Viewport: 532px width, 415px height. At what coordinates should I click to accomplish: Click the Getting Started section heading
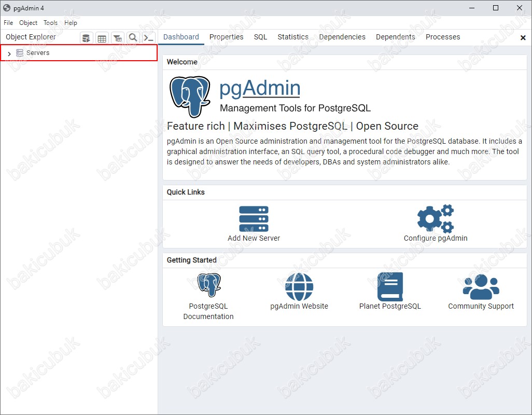pyautogui.click(x=191, y=260)
